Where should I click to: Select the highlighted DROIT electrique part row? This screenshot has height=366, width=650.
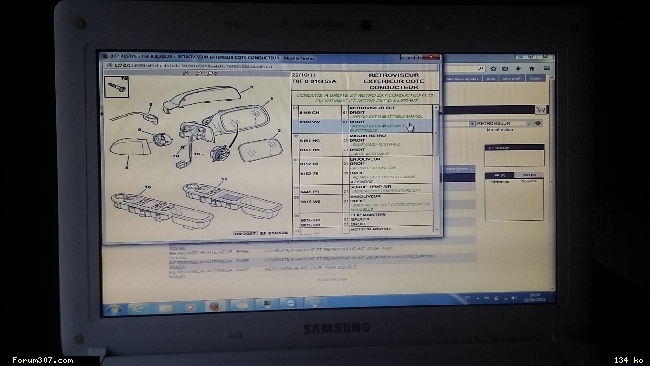coord(362,126)
